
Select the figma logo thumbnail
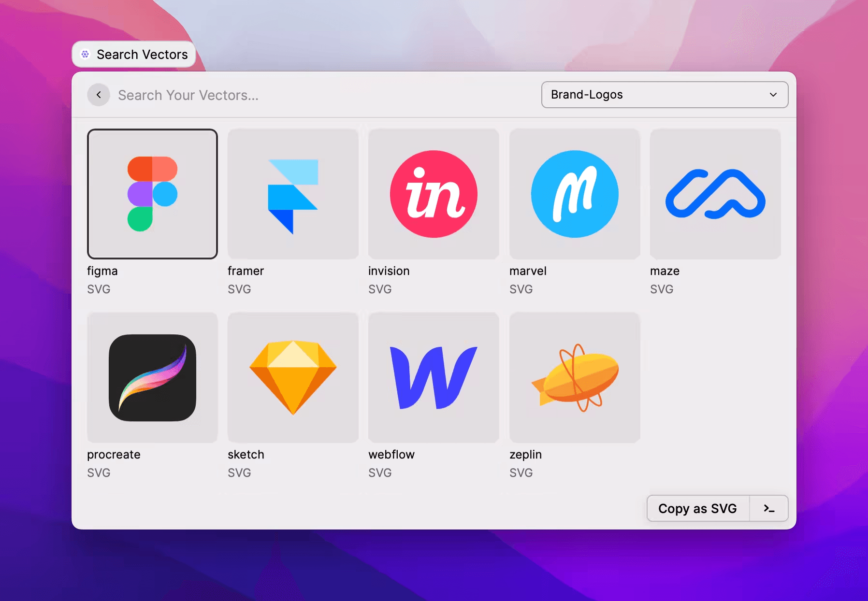pyautogui.click(x=152, y=194)
